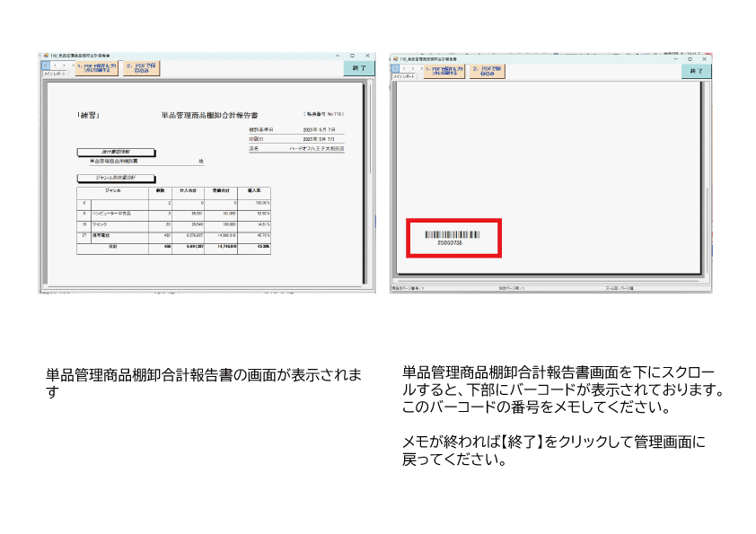Viewport: 756px width, 534px height.
Task: Click 終了 button in the barcode window
Action: 696,72
